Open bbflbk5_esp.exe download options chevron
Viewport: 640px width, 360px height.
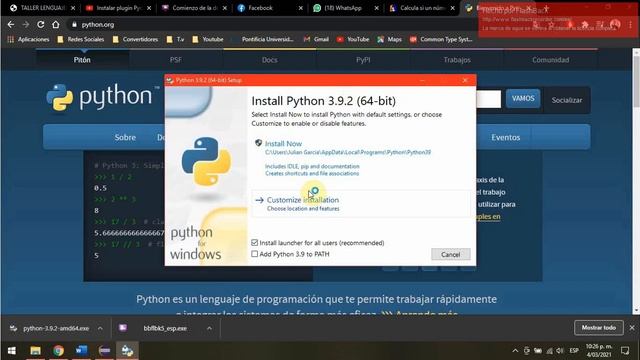coord(209,328)
